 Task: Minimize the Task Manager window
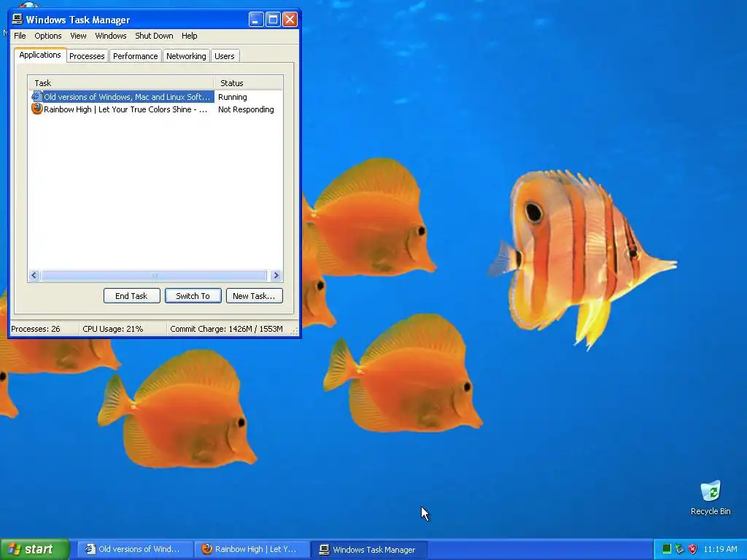[x=256, y=20]
